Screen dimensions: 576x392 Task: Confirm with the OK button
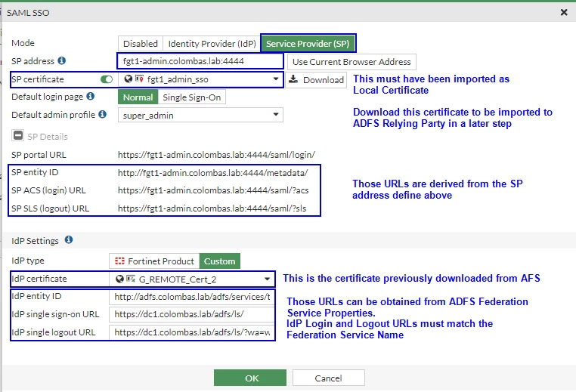point(250,378)
